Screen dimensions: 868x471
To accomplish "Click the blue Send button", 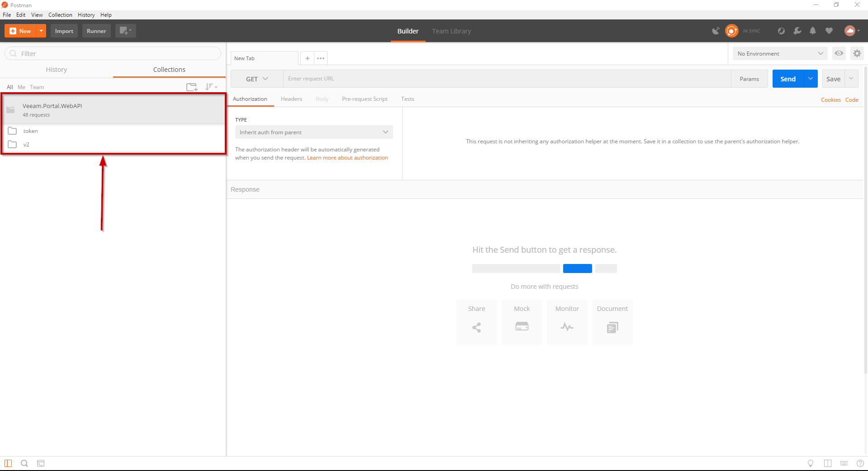I will click(x=788, y=79).
